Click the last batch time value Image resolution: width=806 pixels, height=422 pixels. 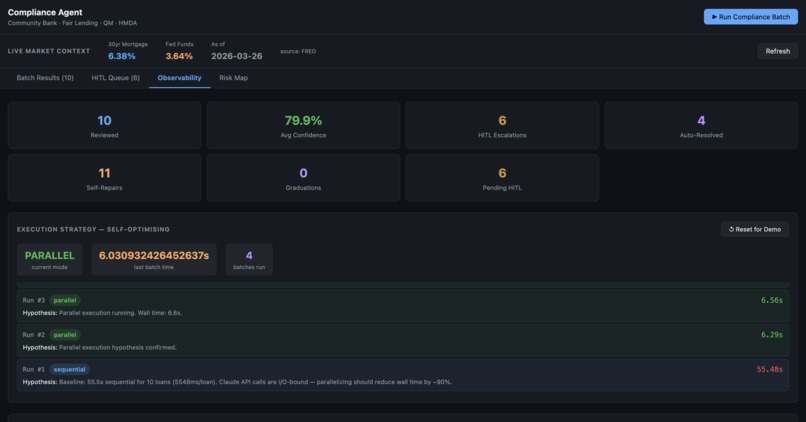[x=154, y=256]
